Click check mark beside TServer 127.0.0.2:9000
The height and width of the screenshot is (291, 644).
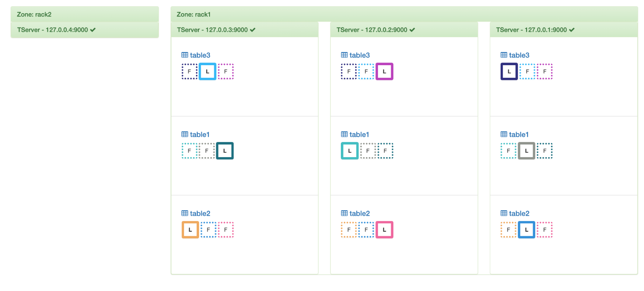click(412, 30)
